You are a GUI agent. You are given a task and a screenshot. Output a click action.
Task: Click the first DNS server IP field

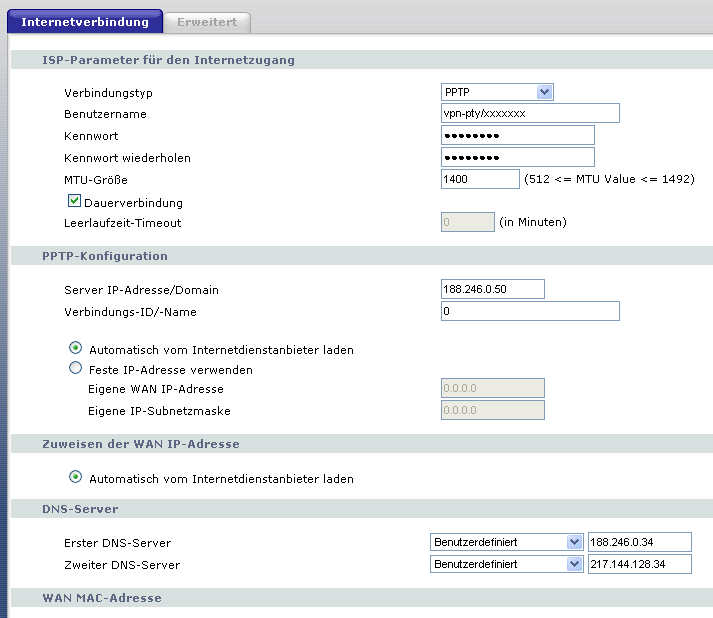640,542
